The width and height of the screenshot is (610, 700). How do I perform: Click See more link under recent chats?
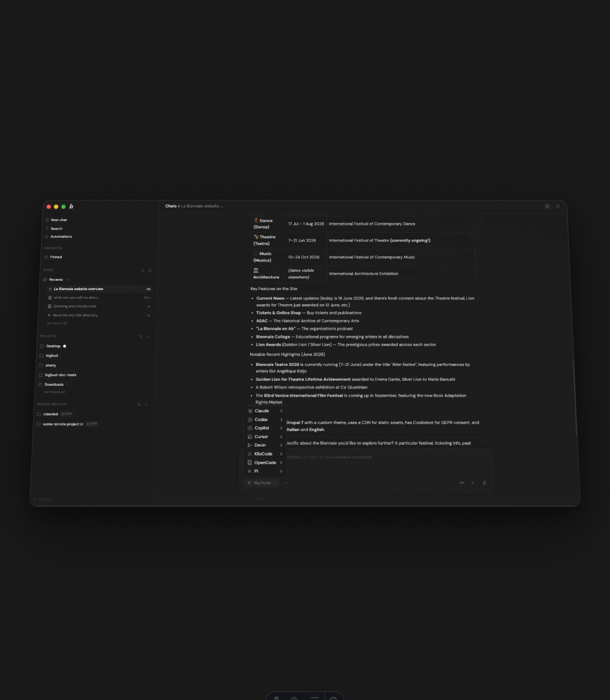click(57, 323)
